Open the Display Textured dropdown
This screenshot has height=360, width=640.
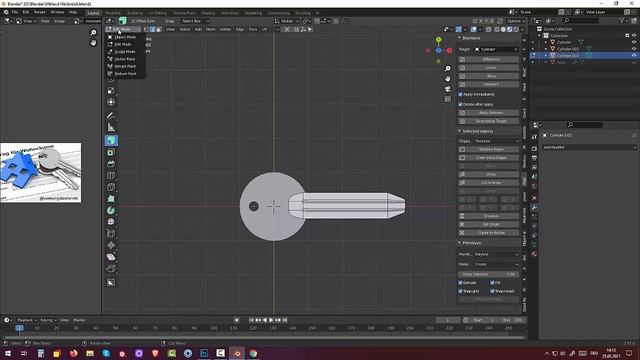tap(496, 141)
